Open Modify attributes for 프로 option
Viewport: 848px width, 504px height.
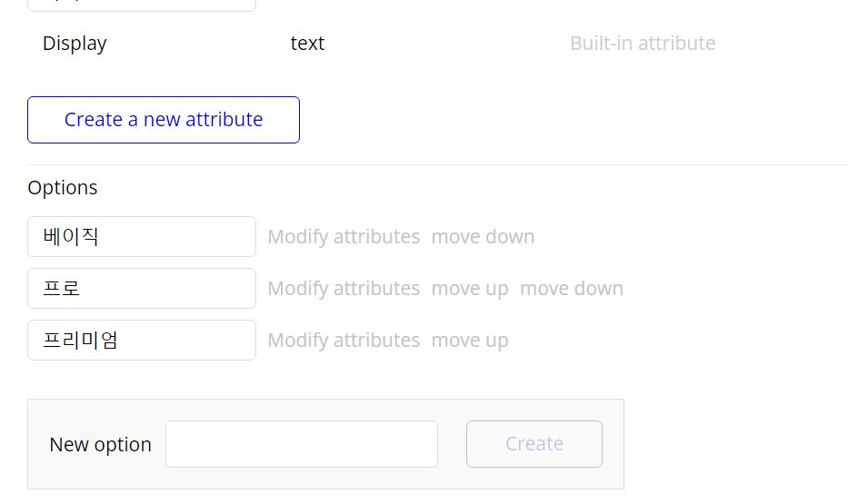point(344,289)
